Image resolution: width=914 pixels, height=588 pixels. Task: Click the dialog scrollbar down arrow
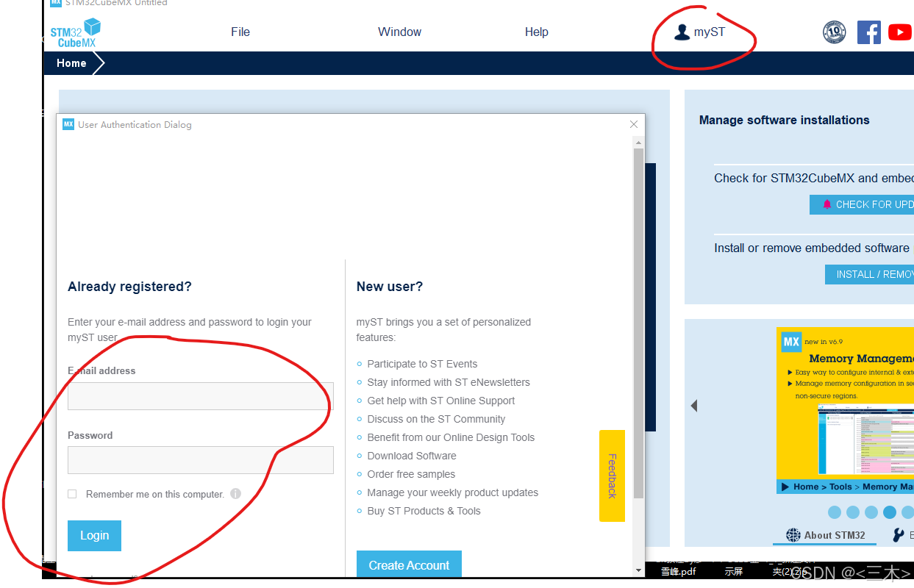[638, 570]
